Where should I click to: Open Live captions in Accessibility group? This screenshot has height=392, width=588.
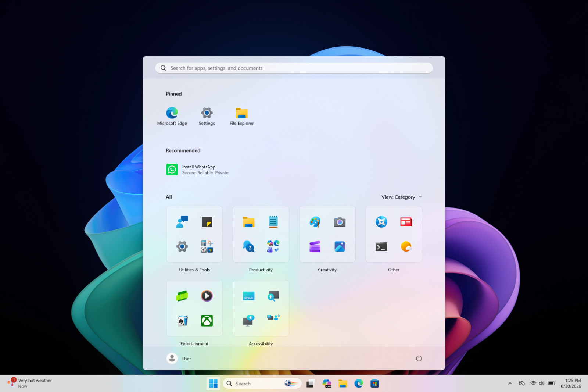pos(249,296)
